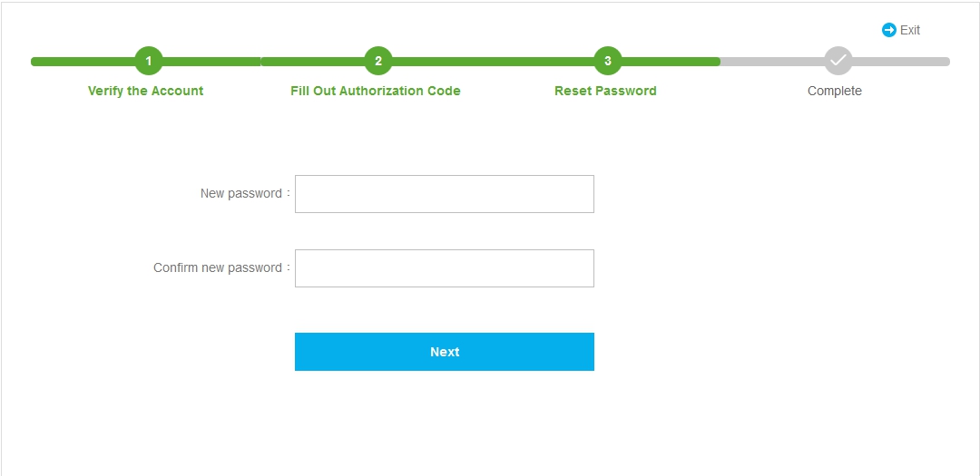Click the gray progress bar left of Complete
This screenshot has height=476, width=980.
coord(772,62)
